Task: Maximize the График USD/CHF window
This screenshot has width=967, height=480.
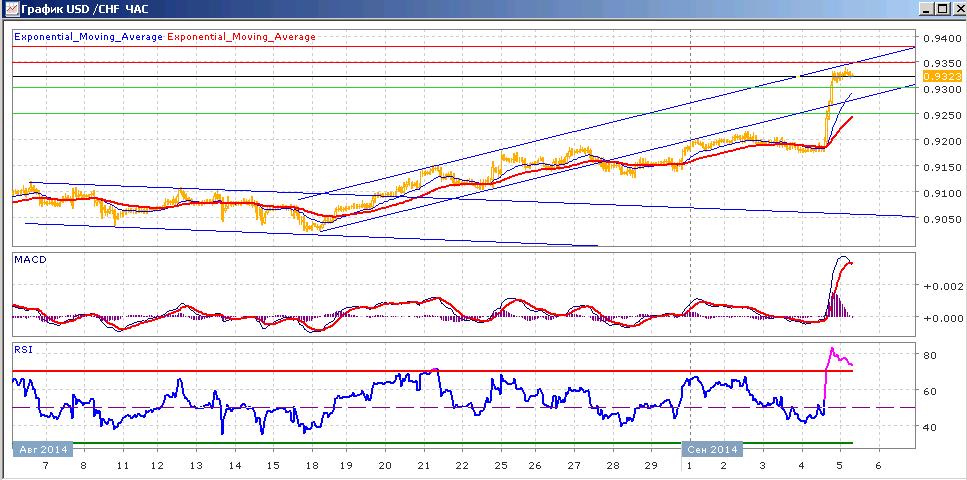Action: point(941,9)
